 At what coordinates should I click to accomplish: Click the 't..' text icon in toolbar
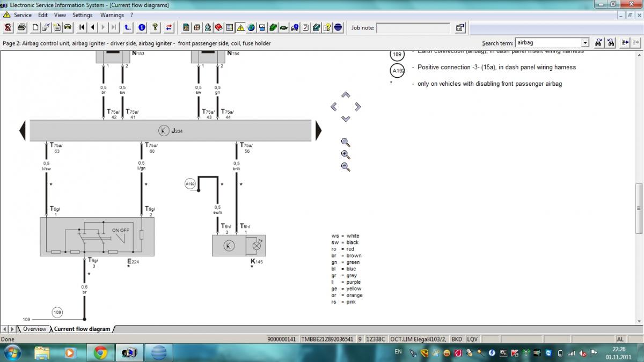[x=128, y=27]
